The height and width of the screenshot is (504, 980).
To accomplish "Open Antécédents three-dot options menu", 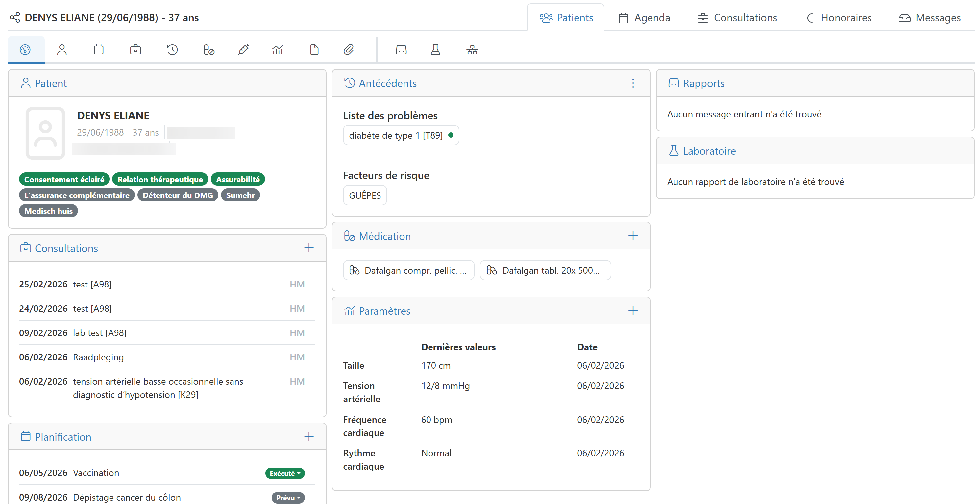I will point(633,83).
